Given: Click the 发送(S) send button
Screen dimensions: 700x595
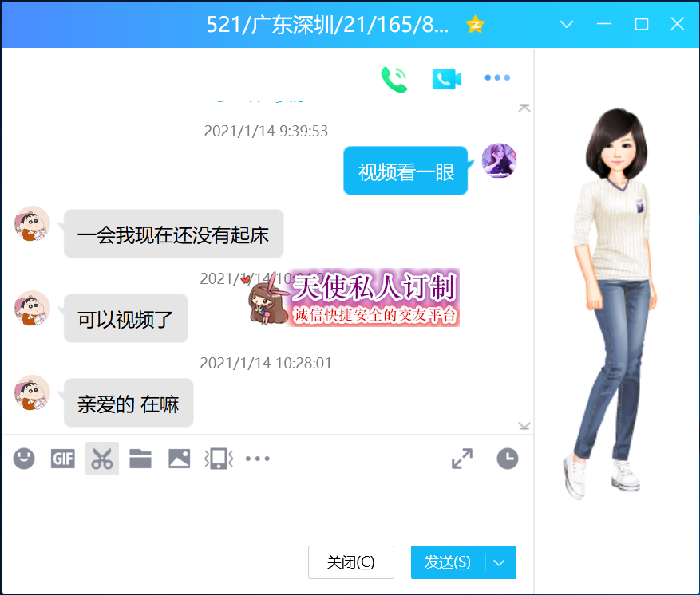Looking at the screenshot, I should [448, 562].
